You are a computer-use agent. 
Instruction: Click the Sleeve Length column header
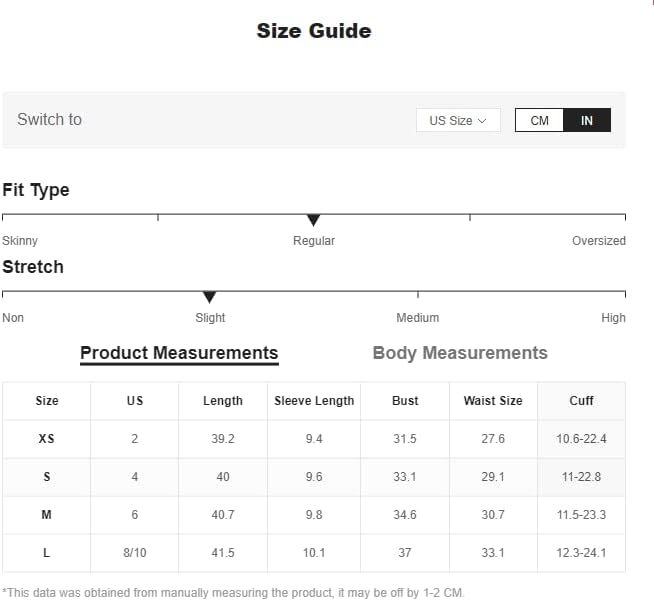(314, 401)
